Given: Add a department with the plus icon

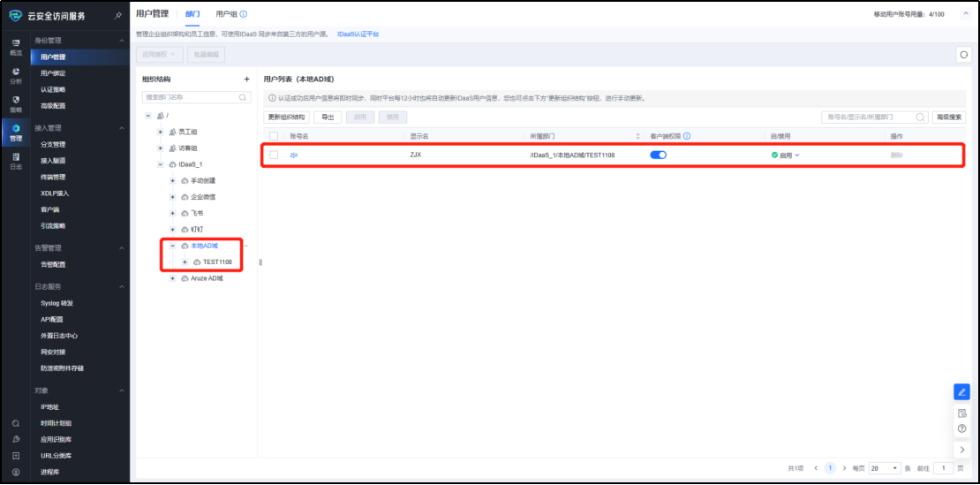Looking at the screenshot, I should 246,80.
